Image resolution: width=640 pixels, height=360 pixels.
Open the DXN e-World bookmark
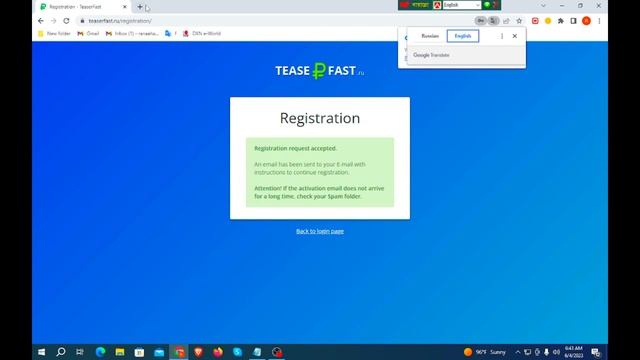[202, 33]
